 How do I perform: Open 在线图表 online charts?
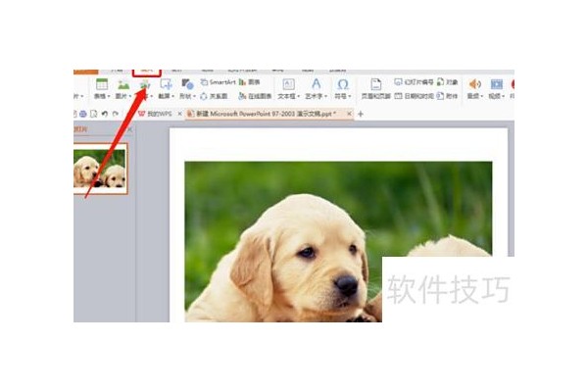point(255,96)
